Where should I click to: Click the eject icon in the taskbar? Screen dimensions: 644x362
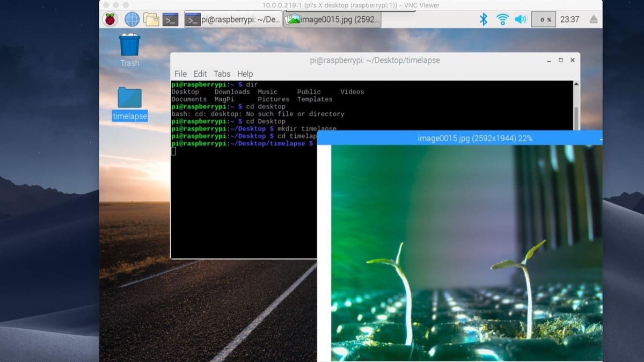pyautogui.click(x=594, y=19)
